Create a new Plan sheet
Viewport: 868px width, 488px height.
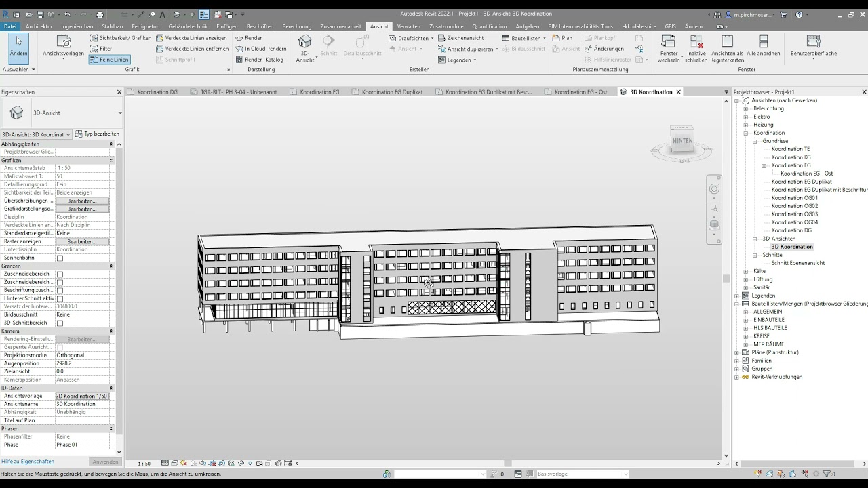(x=563, y=38)
